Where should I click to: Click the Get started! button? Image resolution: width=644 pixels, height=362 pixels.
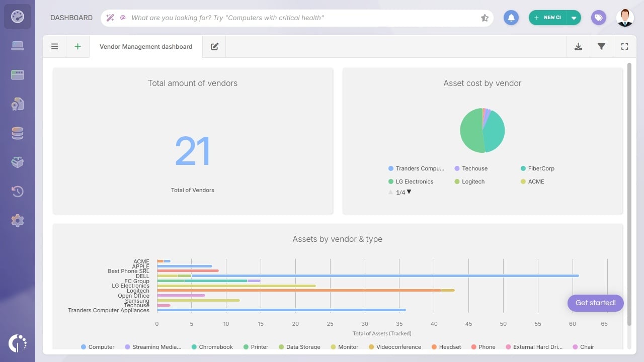pos(595,303)
